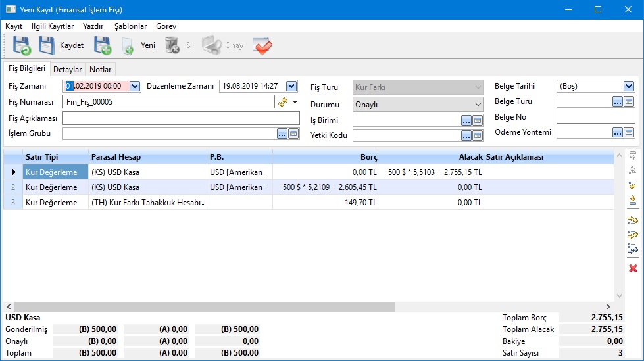The height and width of the screenshot is (361, 644).
Task: Select row 2 via its row number
Action: pyautogui.click(x=13, y=187)
